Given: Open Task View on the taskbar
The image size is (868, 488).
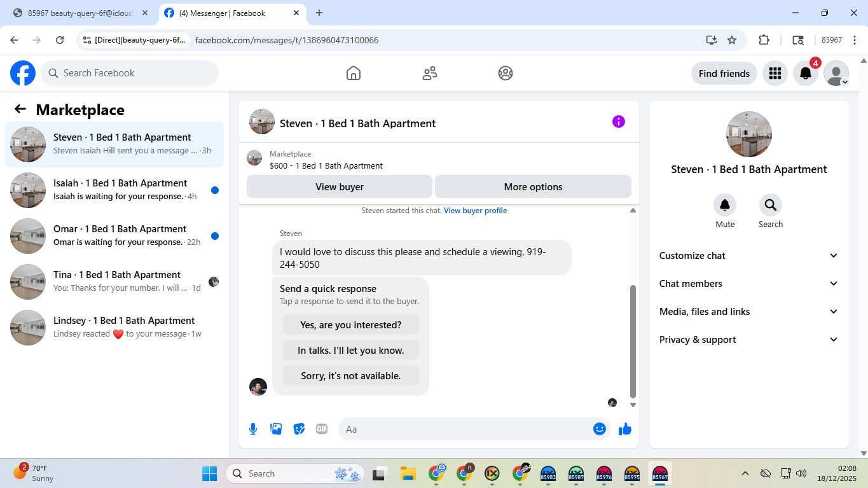Looking at the screenshot, I should tap(380, 473).
